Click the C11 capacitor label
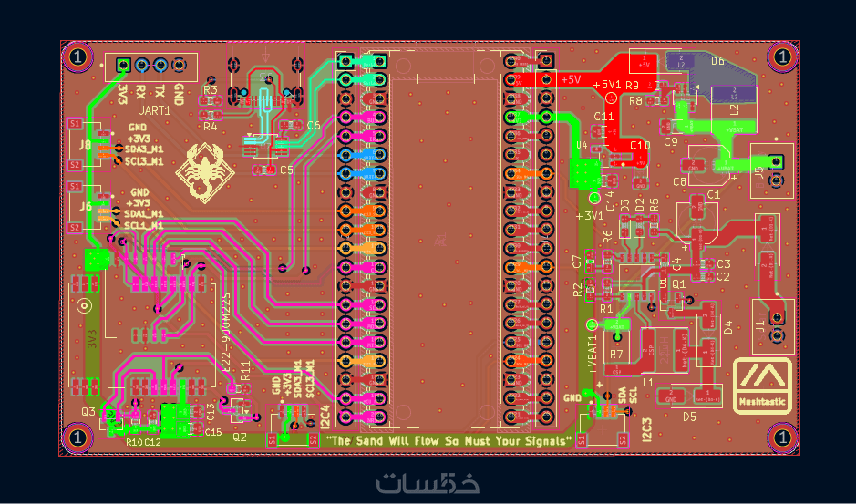 click(603, 117)
